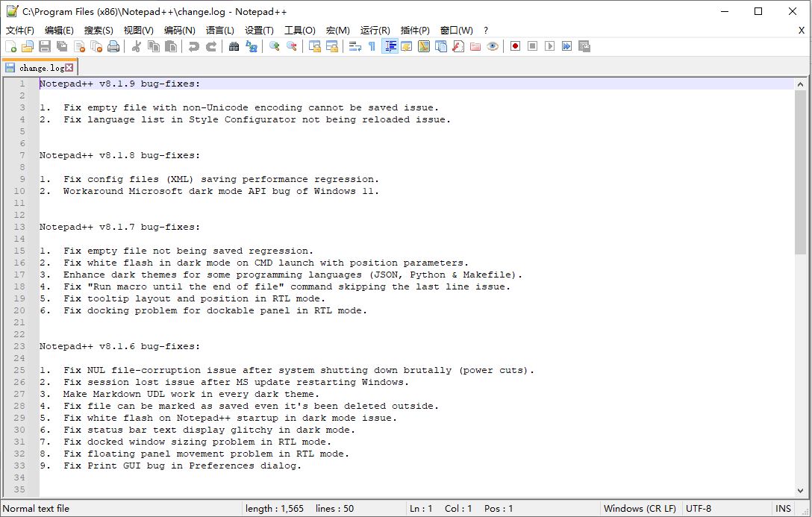This screenshot has width=812, height=517.
Task: Toggle INS insert mode in status bar
Action: point(783,509)
